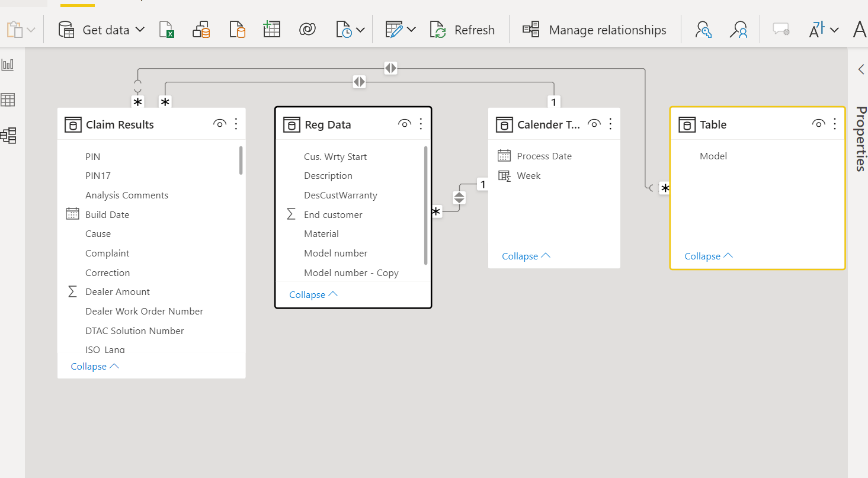Image resolution: width=868 pixels, height=478 pixels.
Task: Click the Dataverse swirl icon
Action: [x=308, y=30]
